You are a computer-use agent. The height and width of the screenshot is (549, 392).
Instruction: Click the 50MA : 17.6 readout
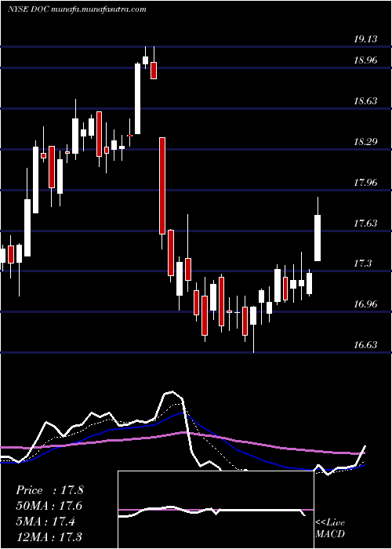point(49,506)
